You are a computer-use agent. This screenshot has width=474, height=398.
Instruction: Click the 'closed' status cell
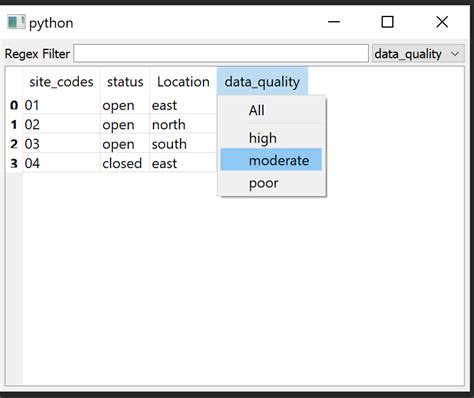tap(125, 163)
